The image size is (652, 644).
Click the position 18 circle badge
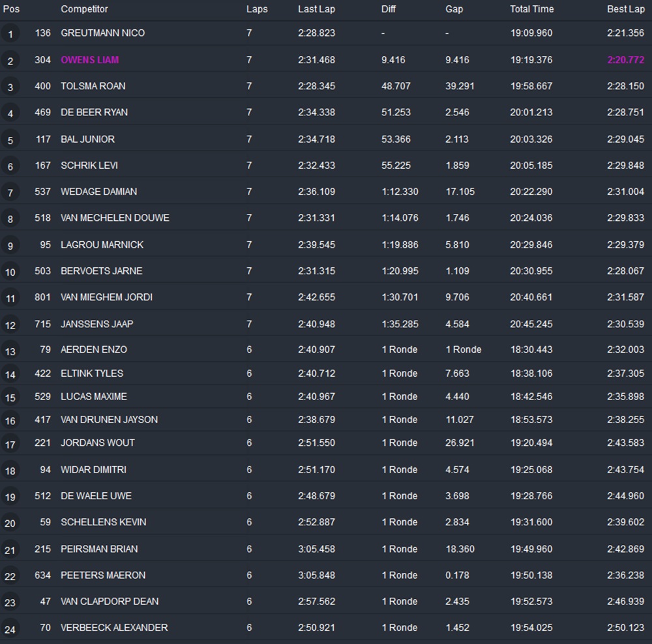coord(10,471)
